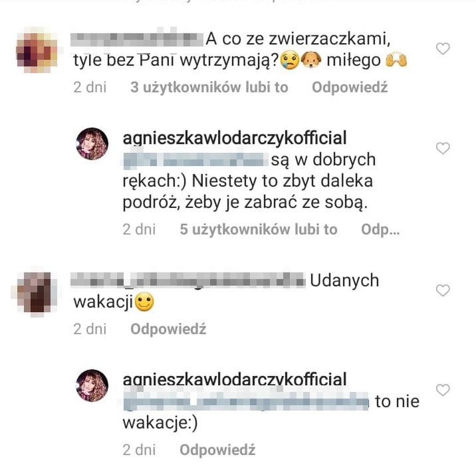Open agnieszkawlodarczykofficial avatar on dobrych rękach reply
476x469 pixels.
click(x=92, y=143)
